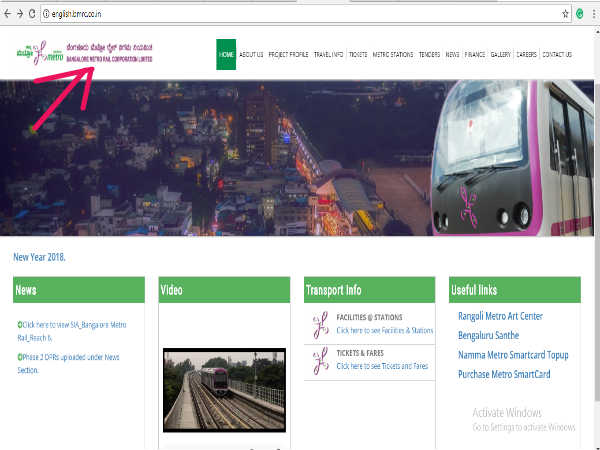Open Purchase Metro SmartCard link
Image resolution: width=600 pixels, height=450 pixels.
504,374
